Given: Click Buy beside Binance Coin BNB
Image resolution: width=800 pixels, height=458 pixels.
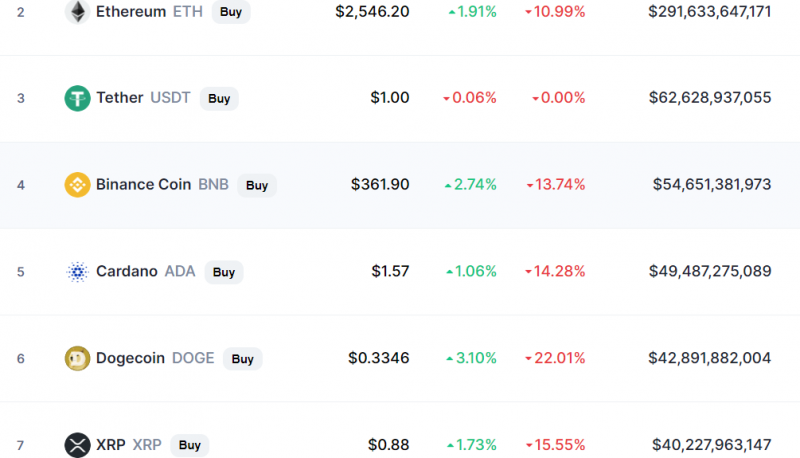Looking at the screenshot, I should point(257,185).
